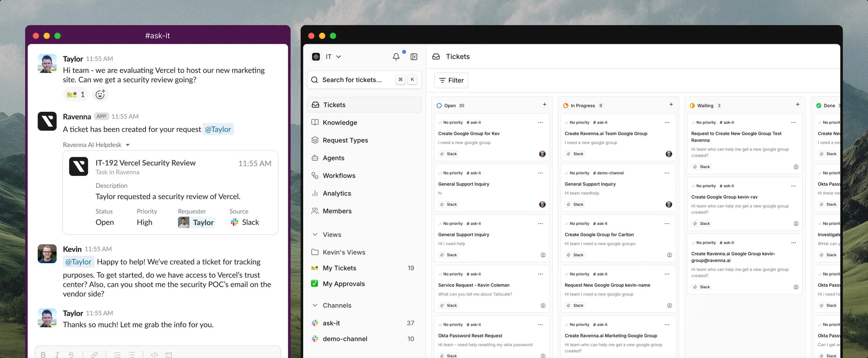Click the IT workspace logo icon
The height and width of the screenshot is (358, 868).
point(316,57)
